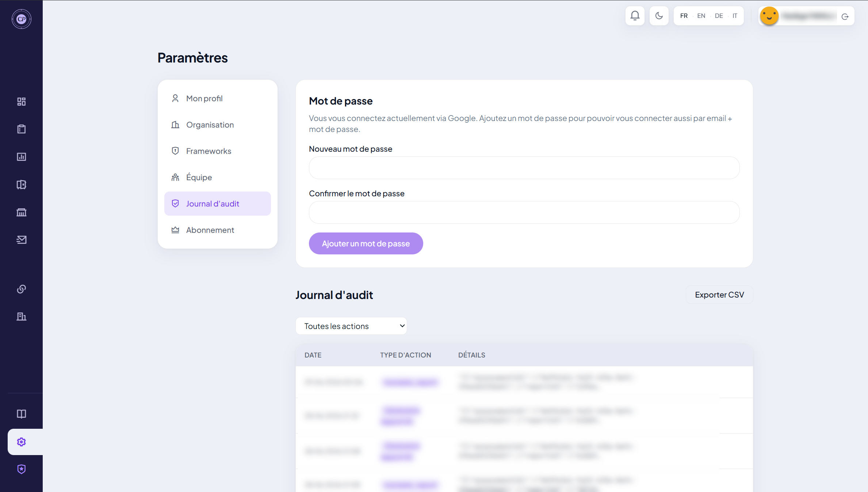Screen dimensions: 868x492
Task: Open the clipboard icon in sidebar
Action: (x=22, y=129)
